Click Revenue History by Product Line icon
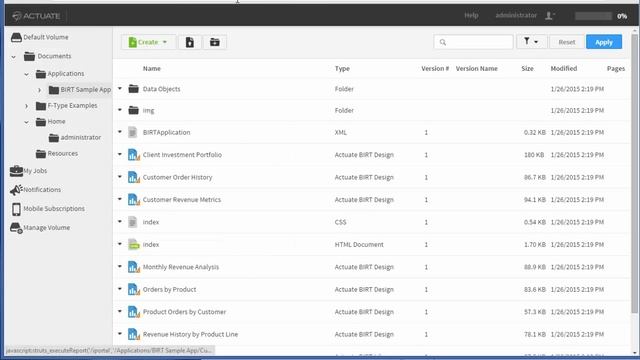640x360 pixels. (133, 334)
